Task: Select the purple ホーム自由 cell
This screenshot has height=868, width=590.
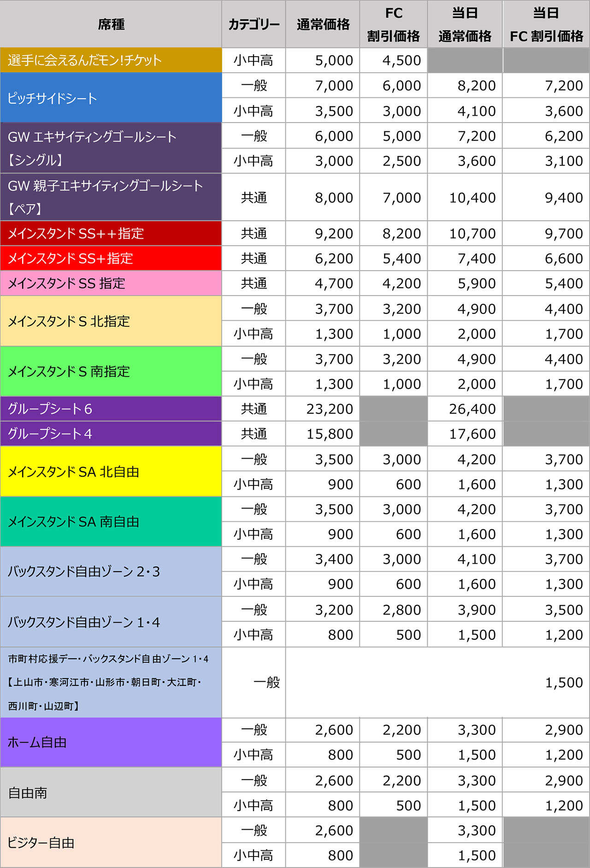Action: tap(111, 742)
